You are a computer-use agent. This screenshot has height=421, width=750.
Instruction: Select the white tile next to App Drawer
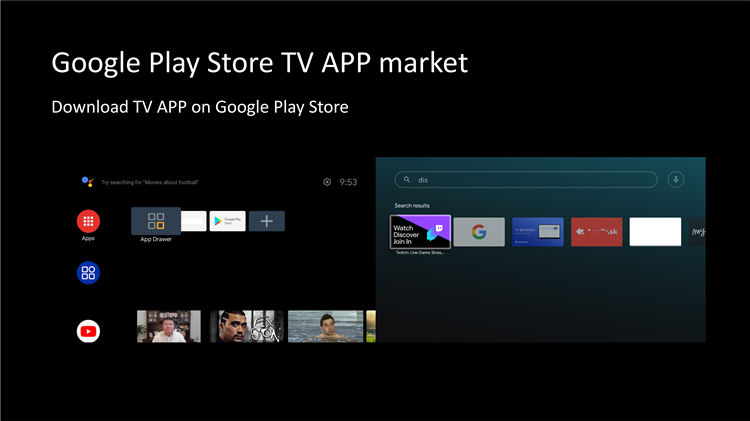194,221
